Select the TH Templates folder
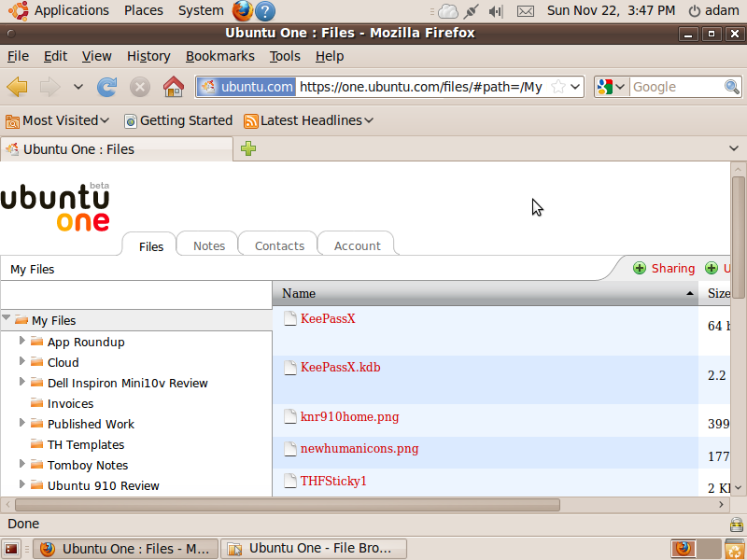This screenshot has width=747, height=560. (86, 445)
